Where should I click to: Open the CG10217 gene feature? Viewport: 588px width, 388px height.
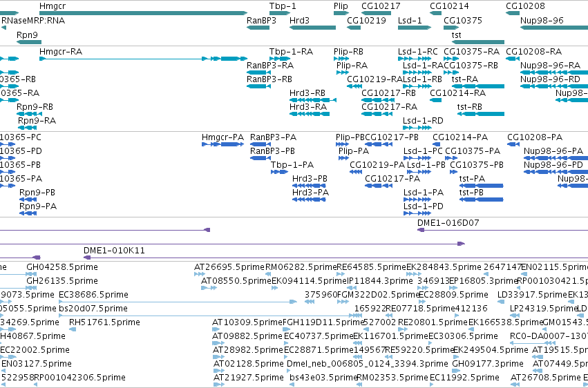(376, 14)
